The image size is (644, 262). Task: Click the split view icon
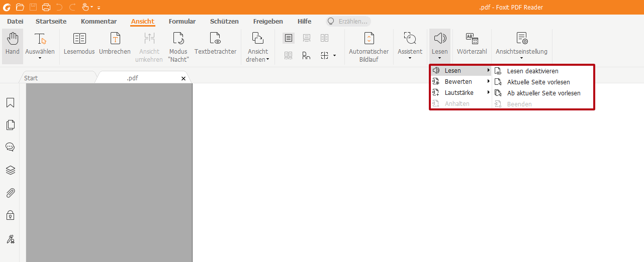coord(325,55)
